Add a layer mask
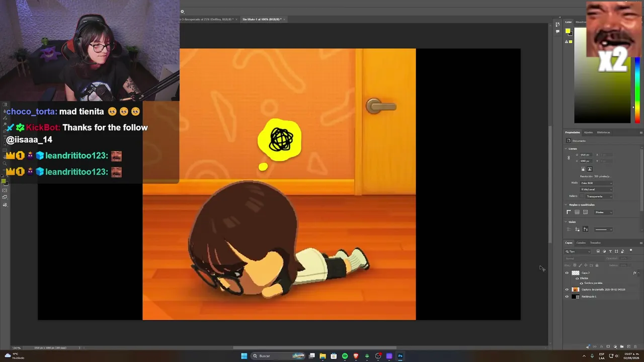The height and width of the screenshot is (362, 644). 608,346
